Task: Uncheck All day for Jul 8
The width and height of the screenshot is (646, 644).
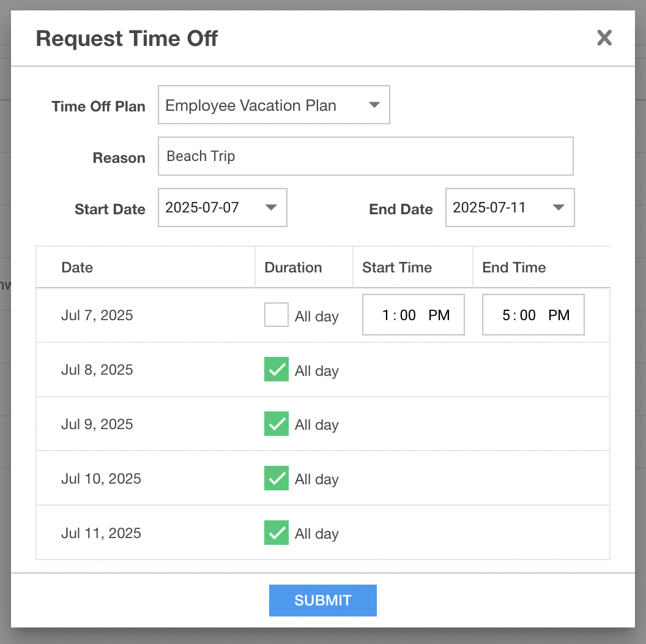Action: click(x=277, y=370)
